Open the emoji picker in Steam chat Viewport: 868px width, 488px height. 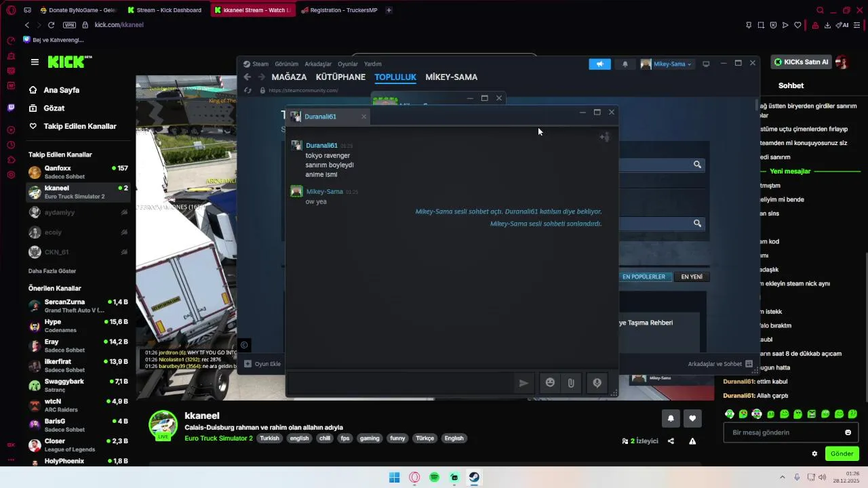click(550, 383)
